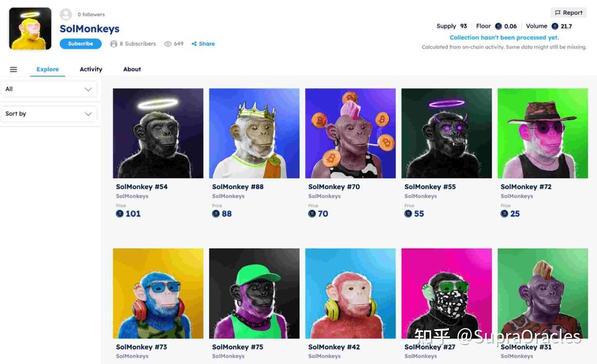Screen dimensions: 597x364
Task: Open the SolMonkey #88 title link
Action: tap(238, 187)
